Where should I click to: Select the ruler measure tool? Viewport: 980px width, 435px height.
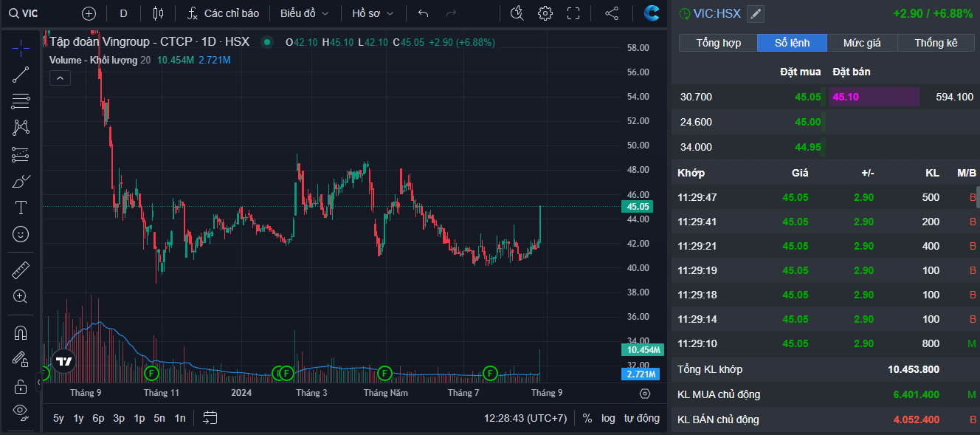pos(21,270)
